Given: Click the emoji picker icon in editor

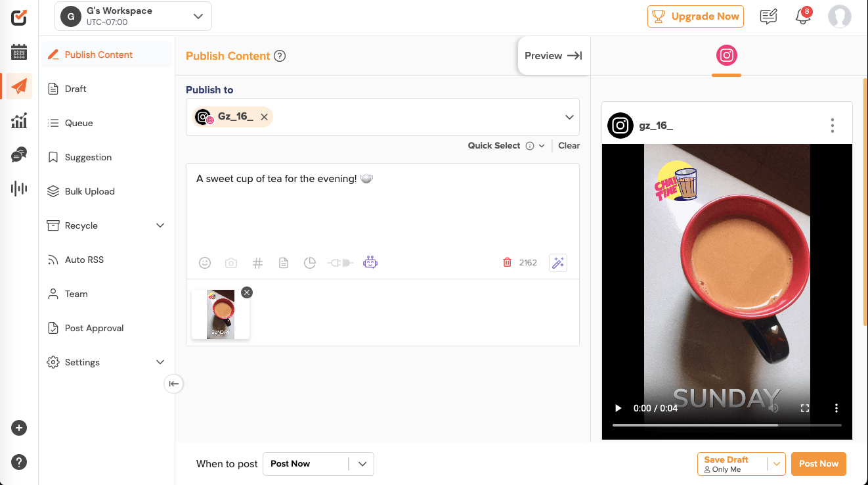Looking at the screenshot, I should (205, 263).
